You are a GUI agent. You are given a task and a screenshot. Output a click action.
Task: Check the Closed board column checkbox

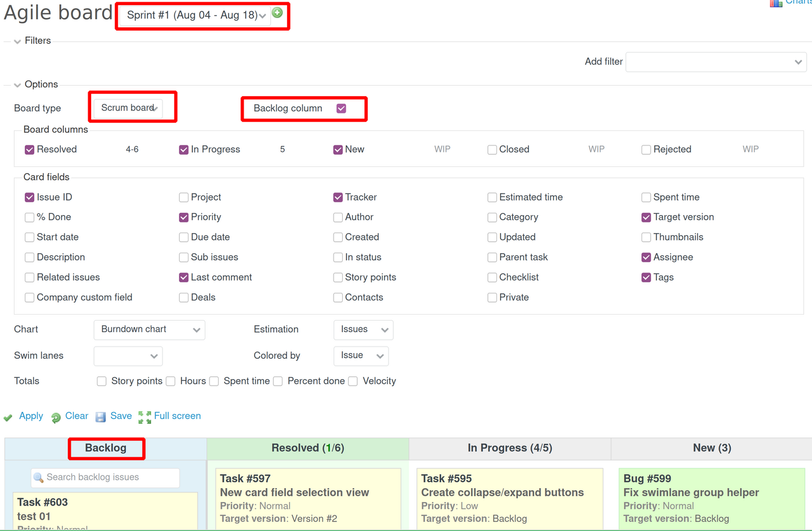pyautogui.click(x=492, y=150)
